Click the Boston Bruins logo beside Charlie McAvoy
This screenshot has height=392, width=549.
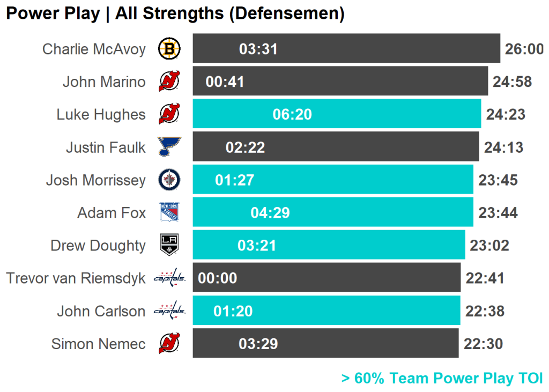tap(169, 49)
